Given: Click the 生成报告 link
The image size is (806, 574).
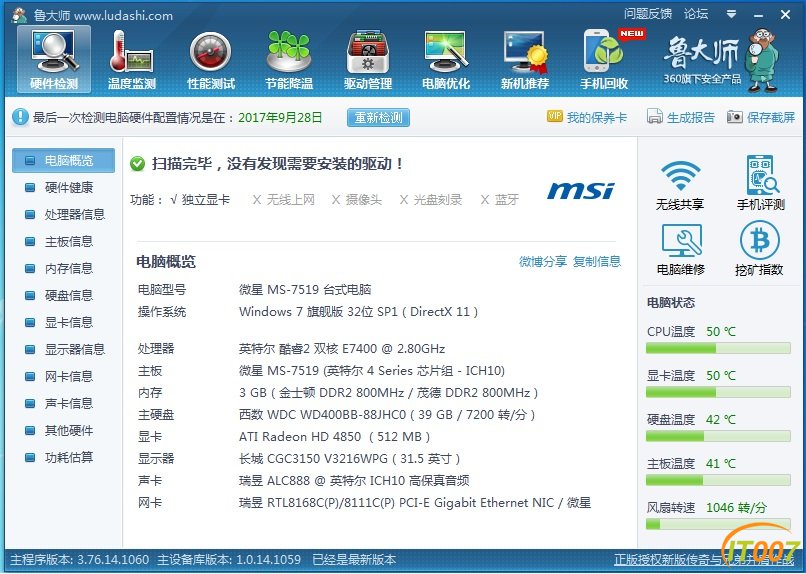Looking at the screenshot, I should (x=691, y=117).
